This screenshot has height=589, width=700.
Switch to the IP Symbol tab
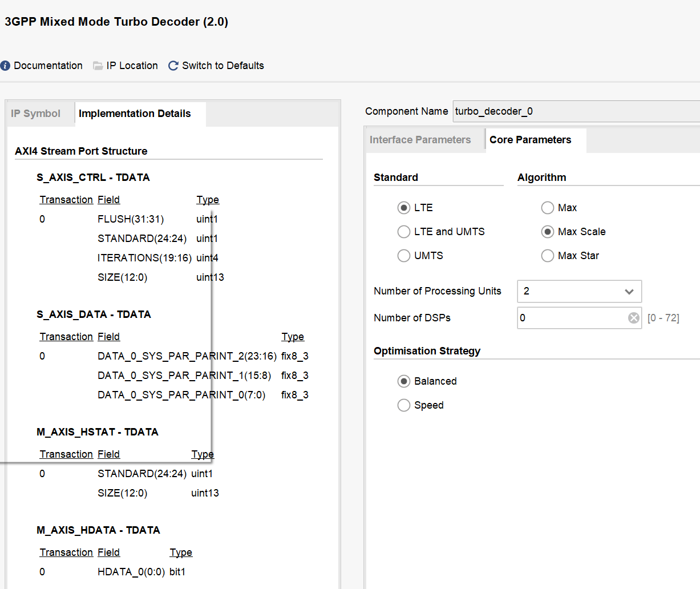click(35, 114)
